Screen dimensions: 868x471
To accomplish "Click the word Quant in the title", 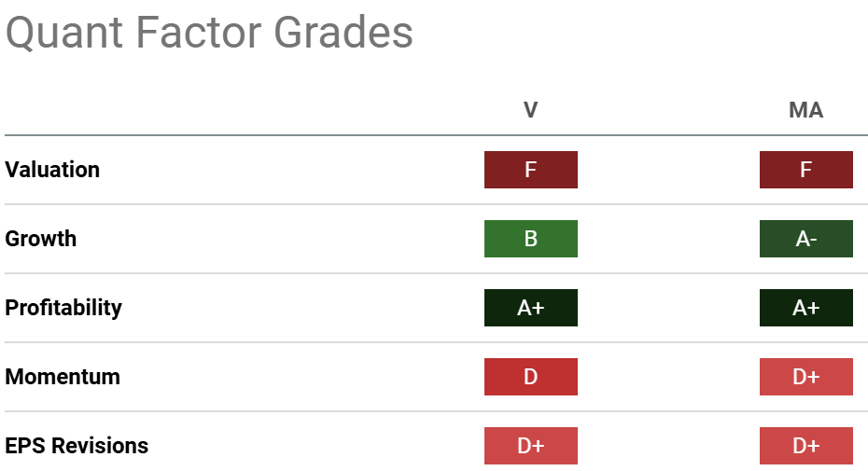I will click(65, 34).
